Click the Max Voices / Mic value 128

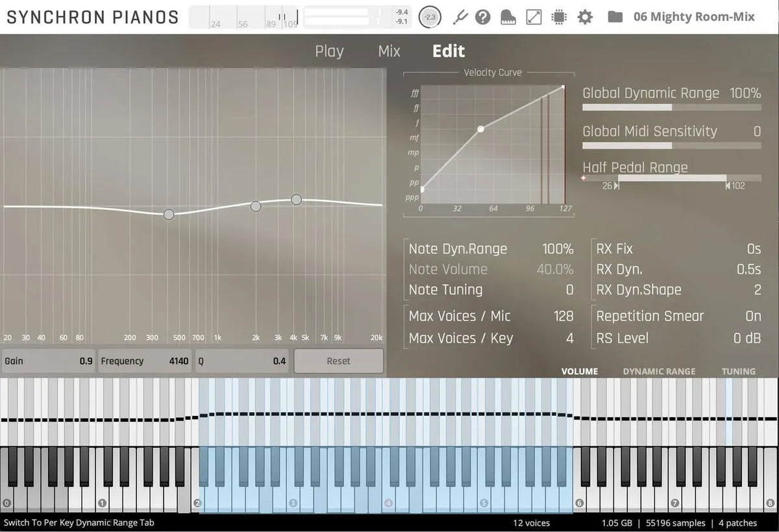(x=563, y=316)
